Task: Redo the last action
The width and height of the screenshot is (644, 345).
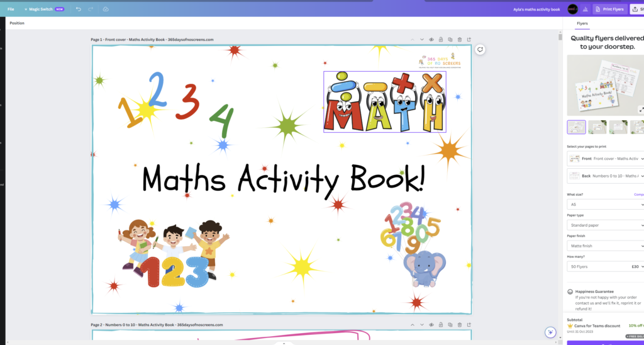Action: (x=91, y=9)
